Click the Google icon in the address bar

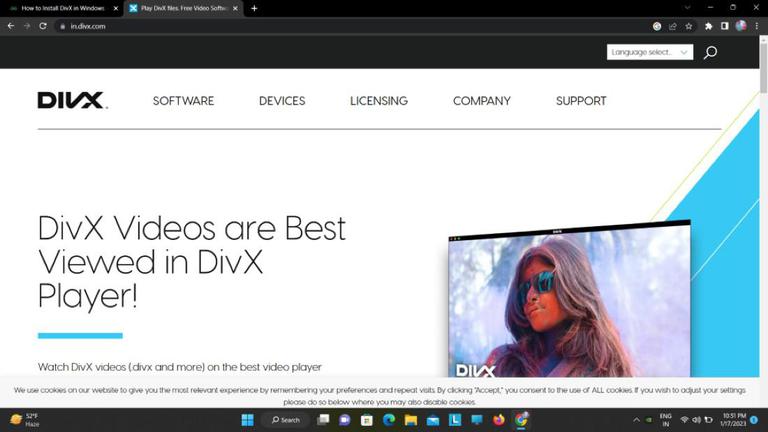tap(657, 26)
